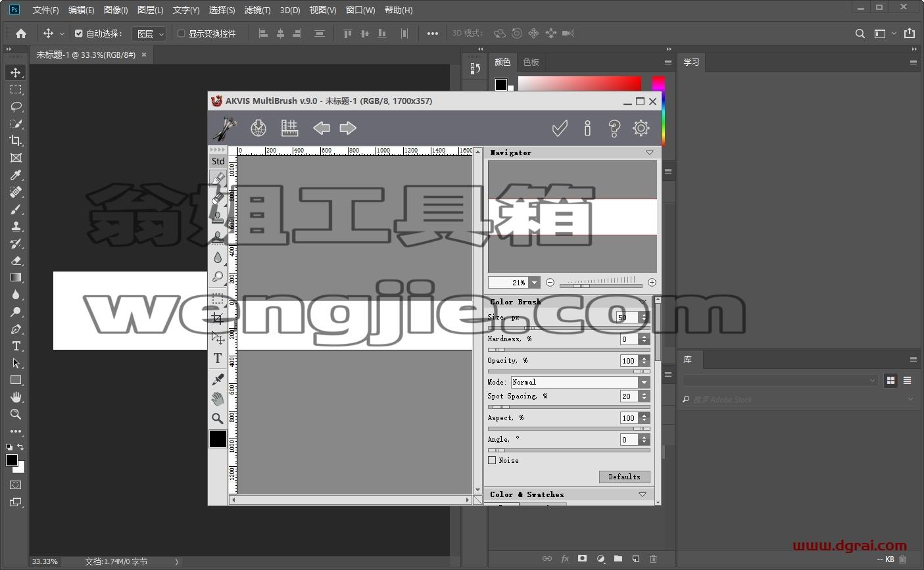Open 滤镜(T) menu
Viewport: 924px width, 570px height.
257,10
